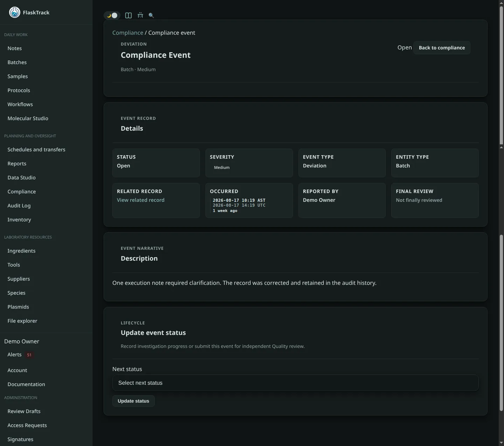Image resolution: width=504 pixels, height=446 pixels.
Task: Click the split-panel layout icon
Action: pyautogui.click(x=128, y=15)
